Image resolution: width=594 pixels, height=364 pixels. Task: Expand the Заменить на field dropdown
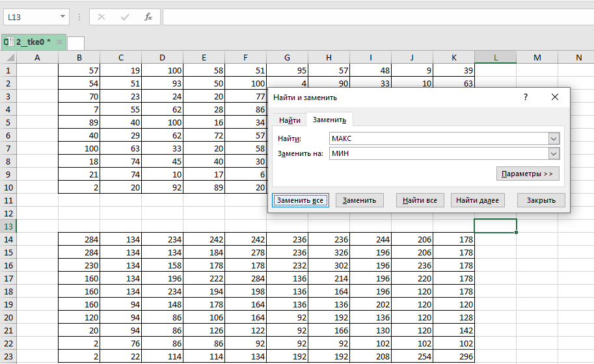tap(554, 153)
